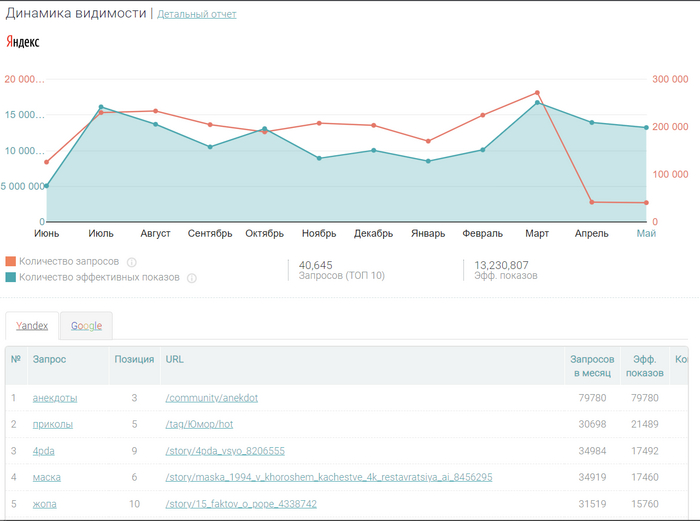Open the приколы query link

tap(52, 424)
